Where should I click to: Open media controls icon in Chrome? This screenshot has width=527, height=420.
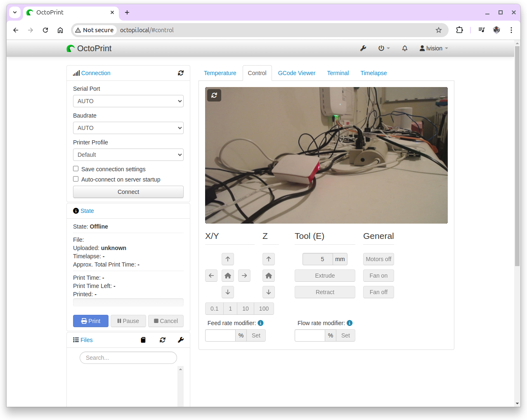click(482, 30)
